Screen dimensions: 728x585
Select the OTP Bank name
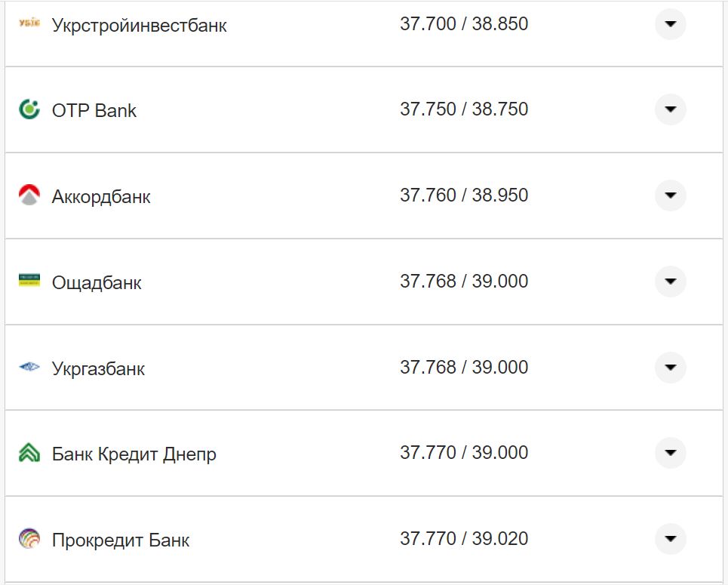pos(94,110)
